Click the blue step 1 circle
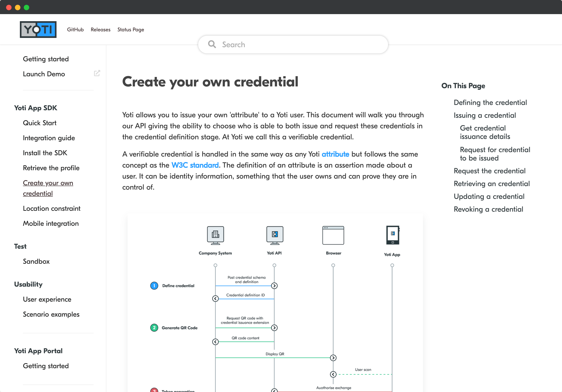This screenshot has height=392, width=562. [154, 286]
